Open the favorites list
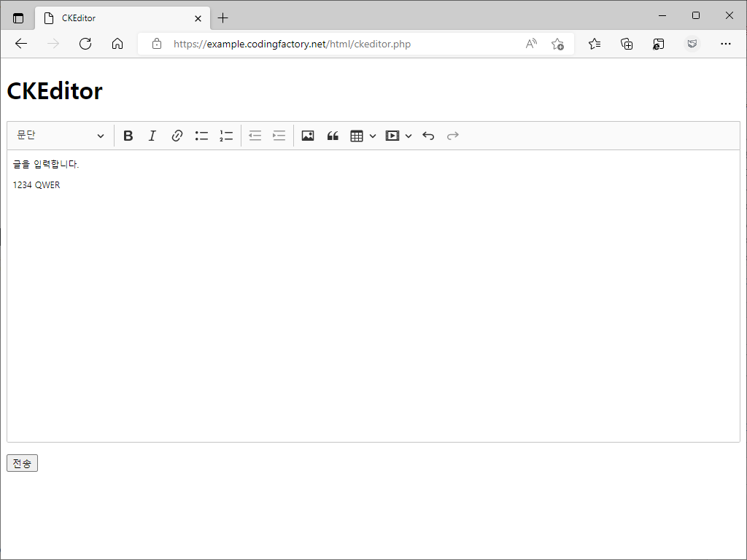This screenshot has height=560, width=747. pyautogui.click(x=594, y=44)
